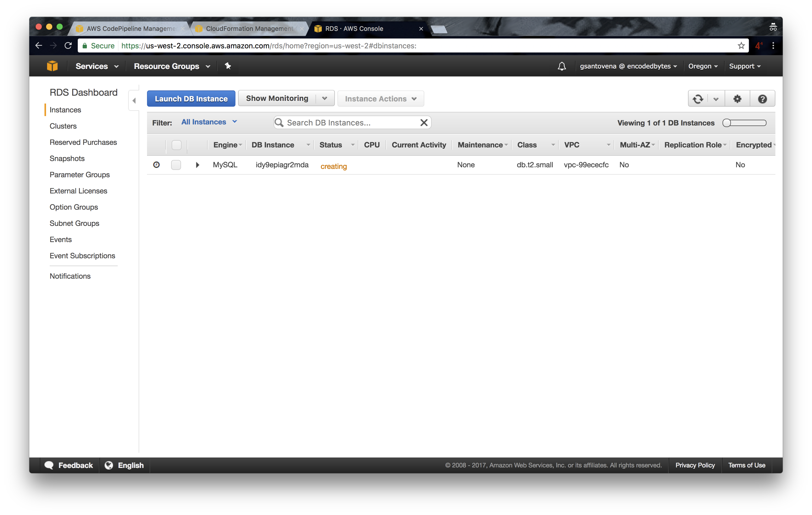
Task: Click the table row-size slider
Action: (744, 123)
